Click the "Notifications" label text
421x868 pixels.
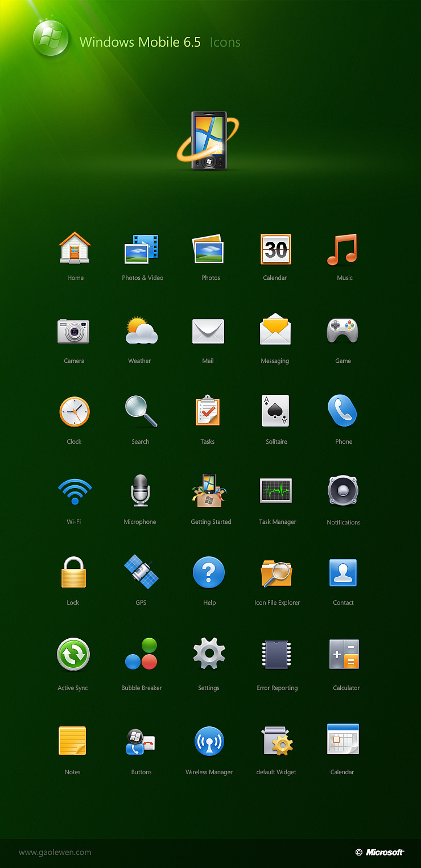pos(344,522)
